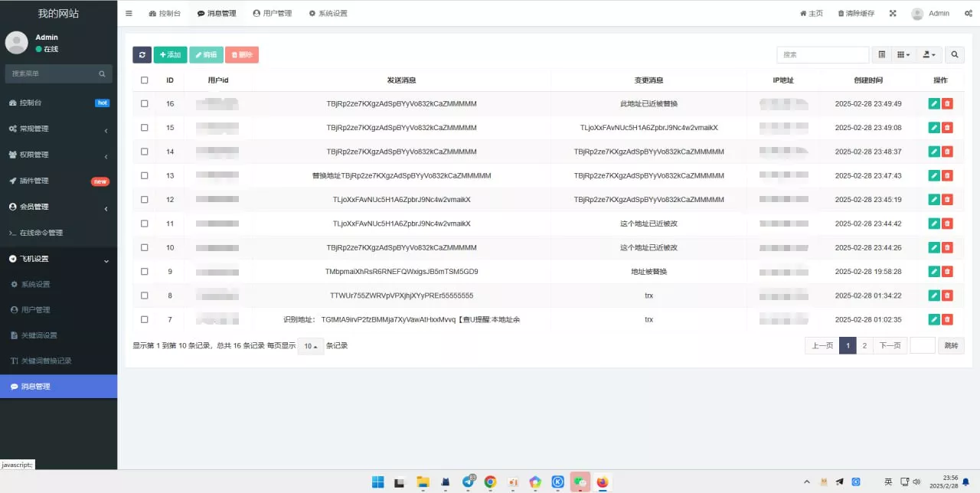Screen dimensions: 980x493
Task: Open settings via the gears icon top right
Action: pos(968,13)
